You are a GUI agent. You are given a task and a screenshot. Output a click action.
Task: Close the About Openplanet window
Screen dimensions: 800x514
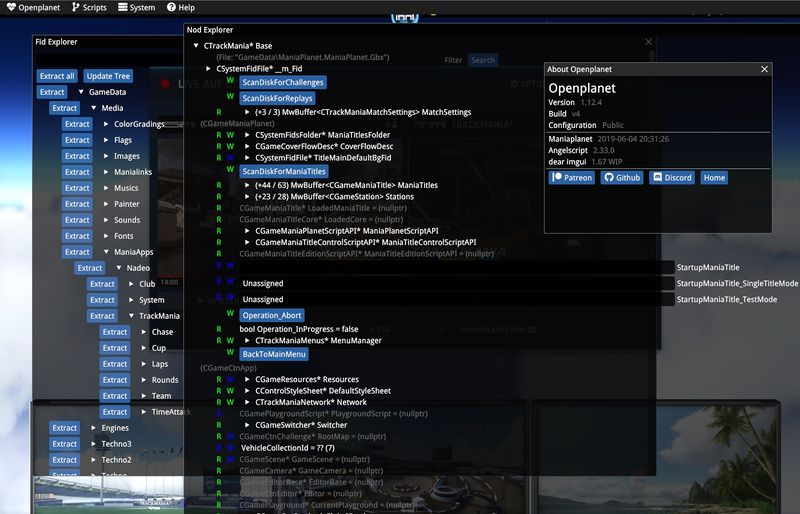point(764,69)
